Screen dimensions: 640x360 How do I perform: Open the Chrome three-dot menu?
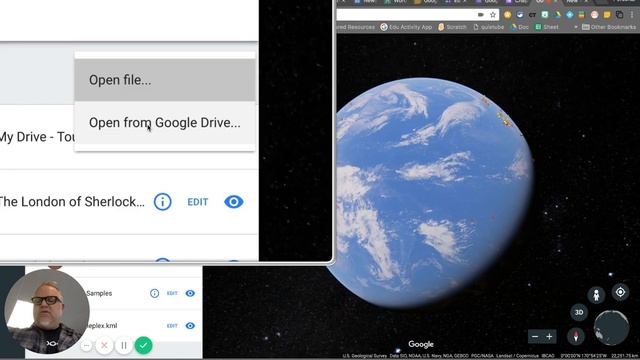(632, 15)
